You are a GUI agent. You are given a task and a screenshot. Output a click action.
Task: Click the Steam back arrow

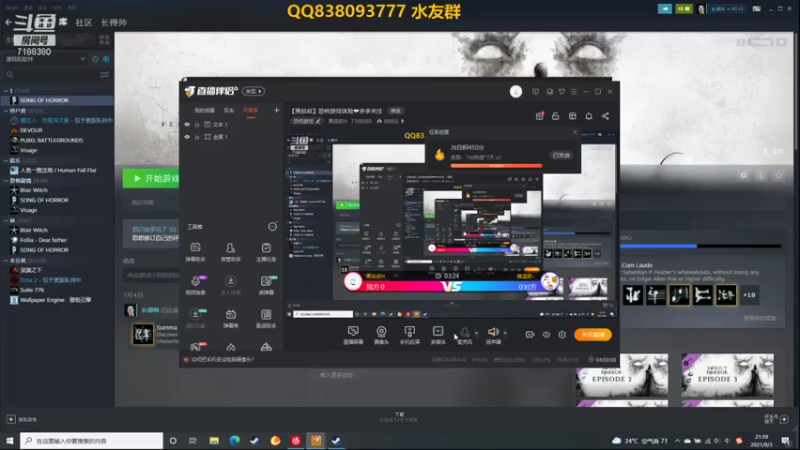8,22
